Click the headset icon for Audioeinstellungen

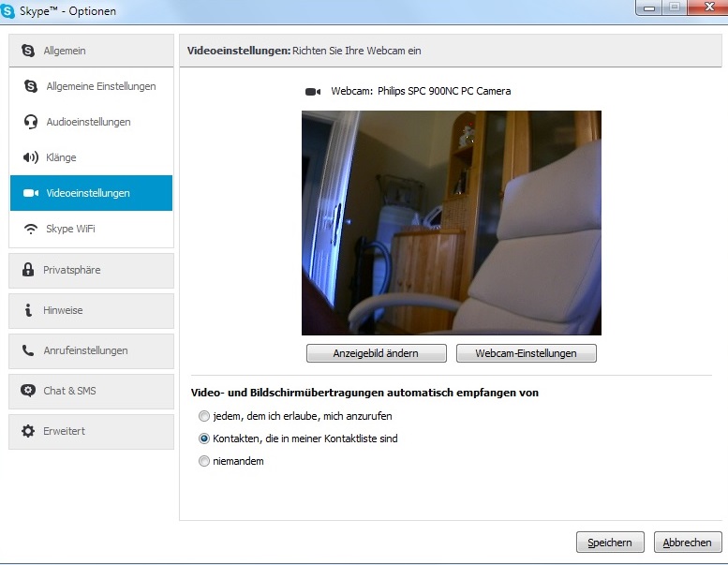coord(31,122)
